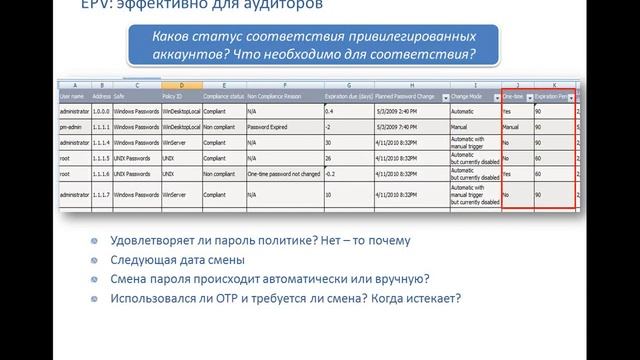
Task: Select date cell '5/3/2009 7:40 PM'
Action: [x=412, y=127]
